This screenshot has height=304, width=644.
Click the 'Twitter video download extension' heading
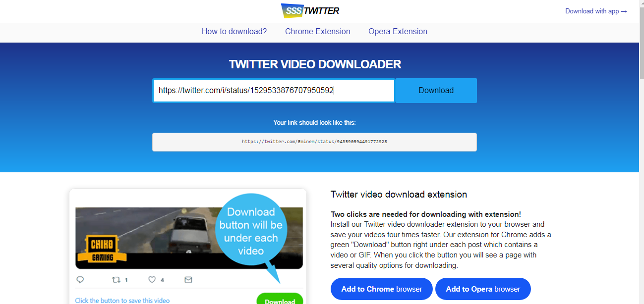pyautogui.click(x=399, y=195)
